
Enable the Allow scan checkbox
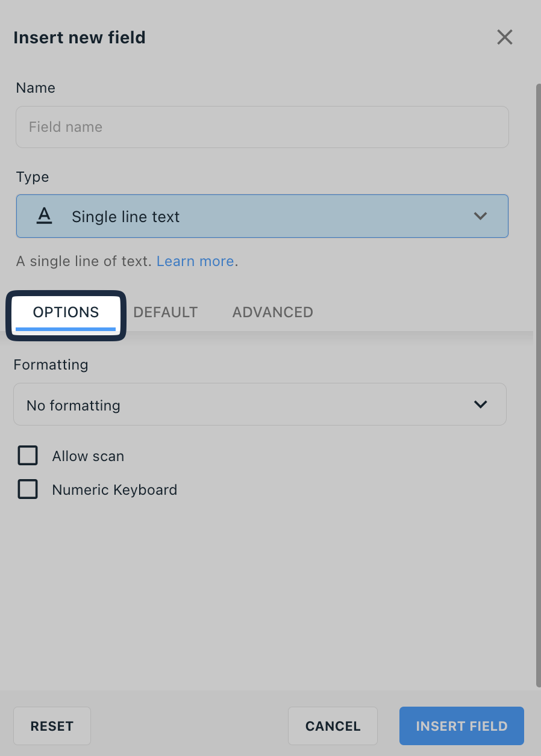coord(28,456)
